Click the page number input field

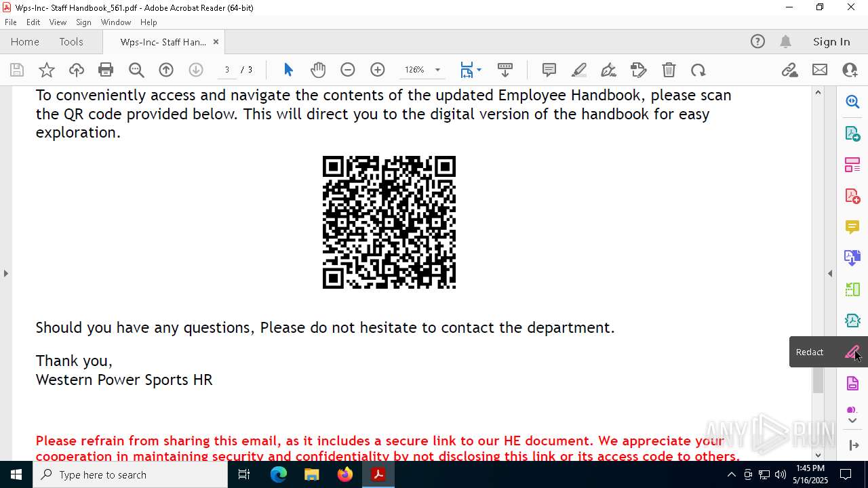[226, 70]
